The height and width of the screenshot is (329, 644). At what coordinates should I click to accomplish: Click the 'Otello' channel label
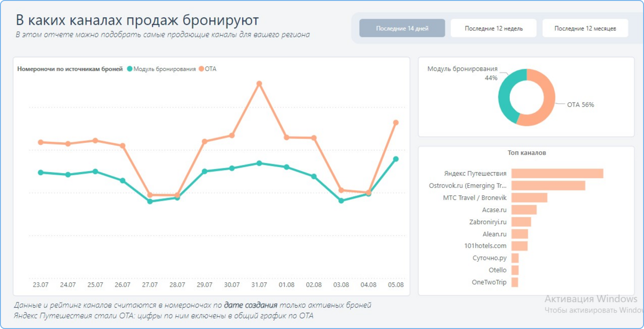498,270
